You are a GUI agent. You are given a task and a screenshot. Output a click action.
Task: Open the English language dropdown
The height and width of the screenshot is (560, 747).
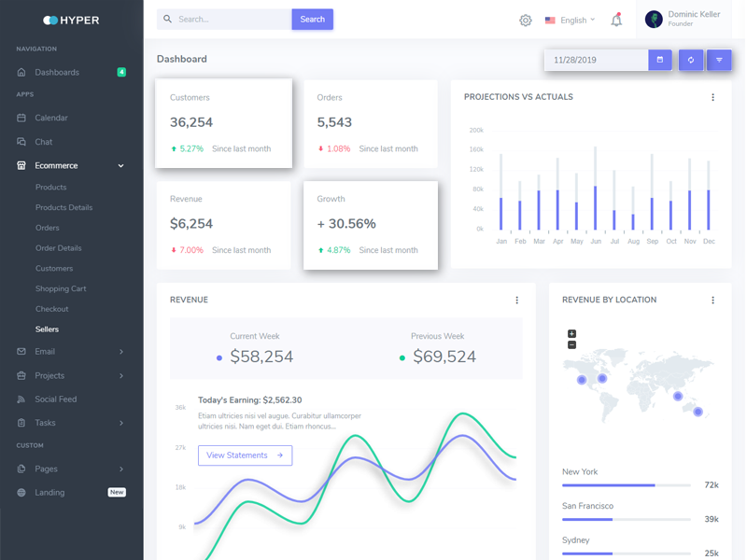pyautogui.click(x=571, y=20)
